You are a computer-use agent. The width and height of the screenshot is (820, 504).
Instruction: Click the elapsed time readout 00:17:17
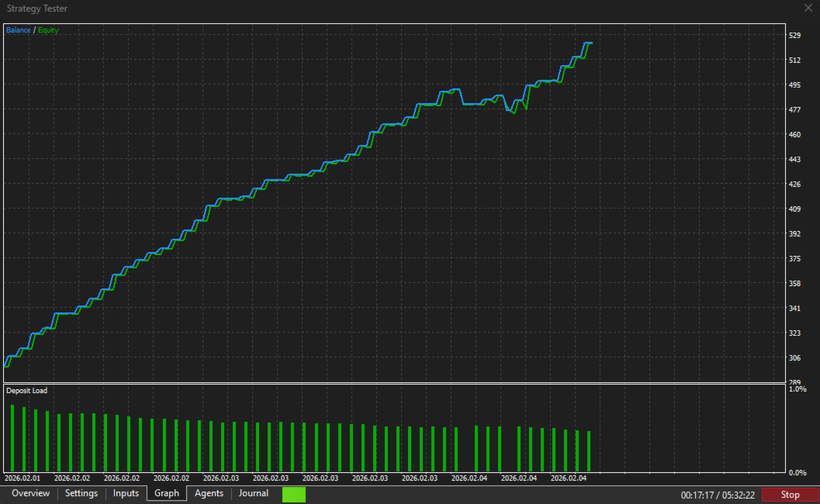(697, 495)
